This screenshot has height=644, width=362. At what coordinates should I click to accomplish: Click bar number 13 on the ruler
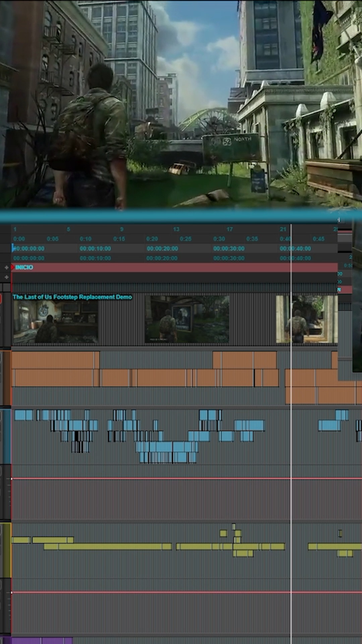pyautogui.click(x=176, y=229)
